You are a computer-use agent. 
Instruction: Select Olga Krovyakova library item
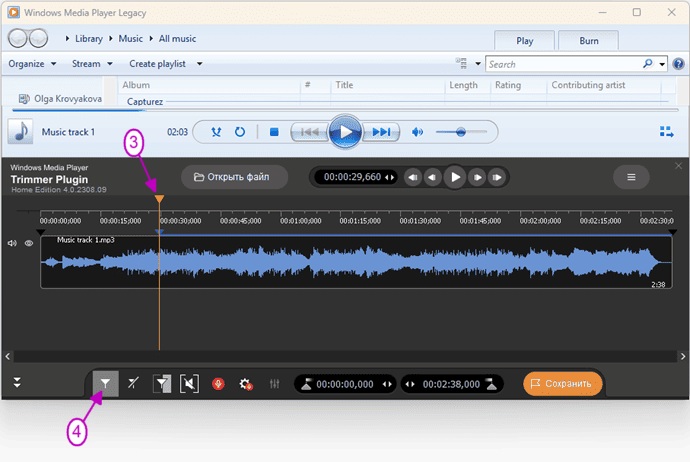point(60,99)
